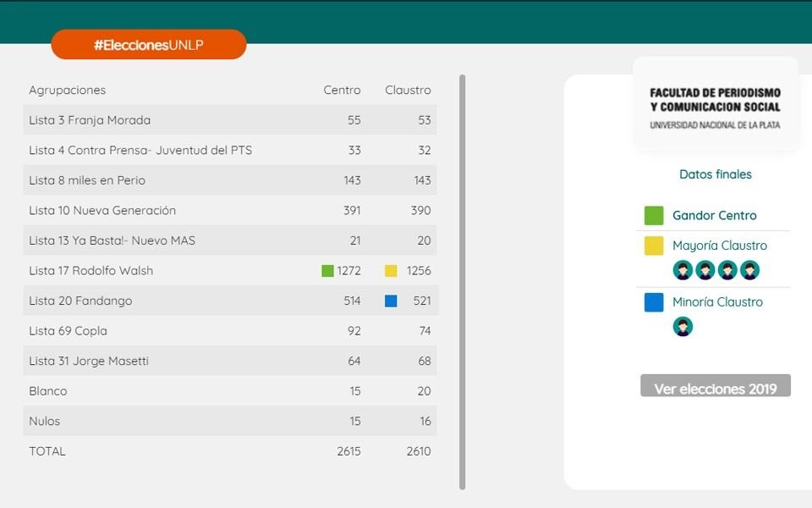Viewport: 812px width, 508px height.
Task: Click Centro value 55 for Franja Morada
Action: point(354,120)
